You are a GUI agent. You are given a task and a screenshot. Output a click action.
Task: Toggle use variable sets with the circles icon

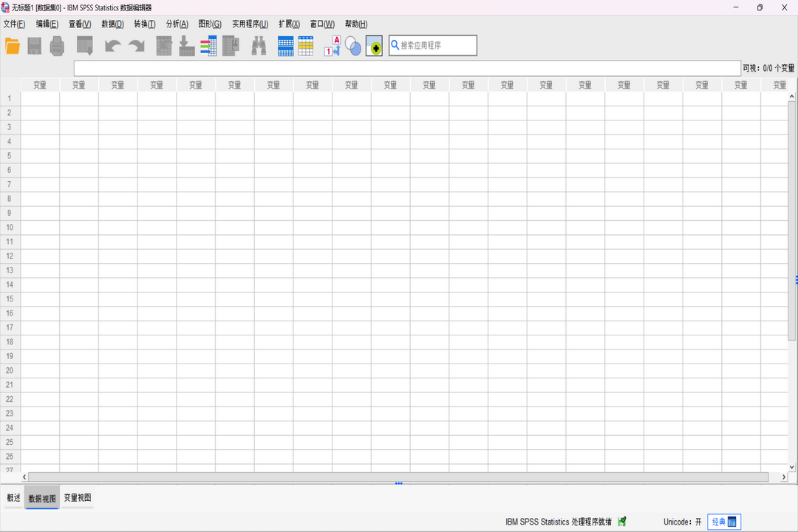pyautogui.click(x=352, y=46)
